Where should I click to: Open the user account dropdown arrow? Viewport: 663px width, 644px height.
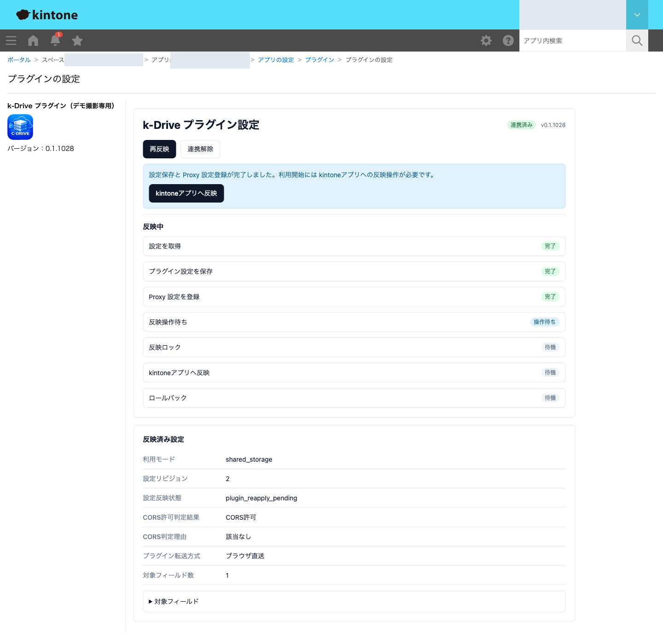pos(637,15)
